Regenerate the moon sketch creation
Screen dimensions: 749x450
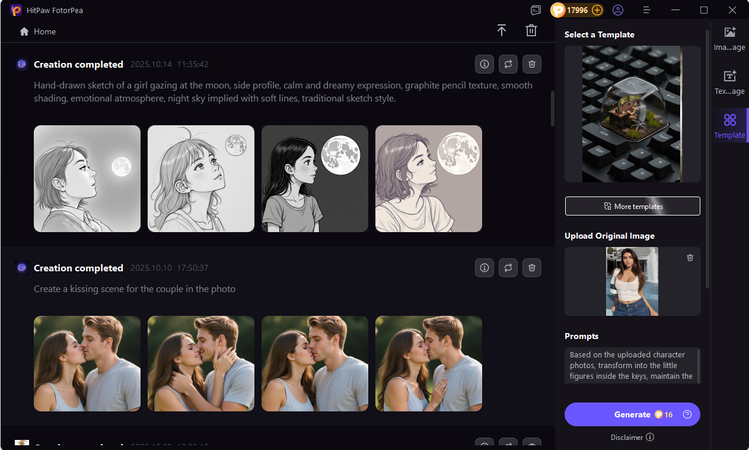point(508,64)
